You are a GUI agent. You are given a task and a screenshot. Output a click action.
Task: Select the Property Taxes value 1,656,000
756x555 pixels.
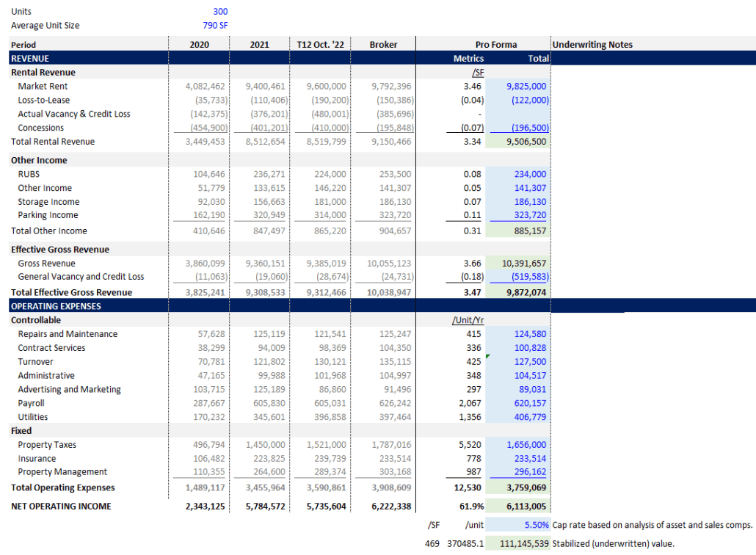525,444
